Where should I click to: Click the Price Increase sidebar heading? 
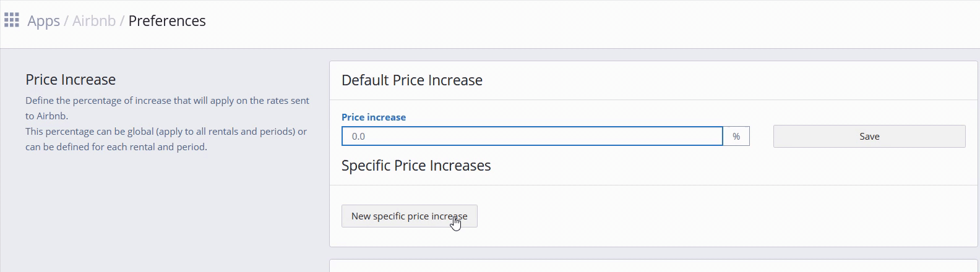point(71,80)
